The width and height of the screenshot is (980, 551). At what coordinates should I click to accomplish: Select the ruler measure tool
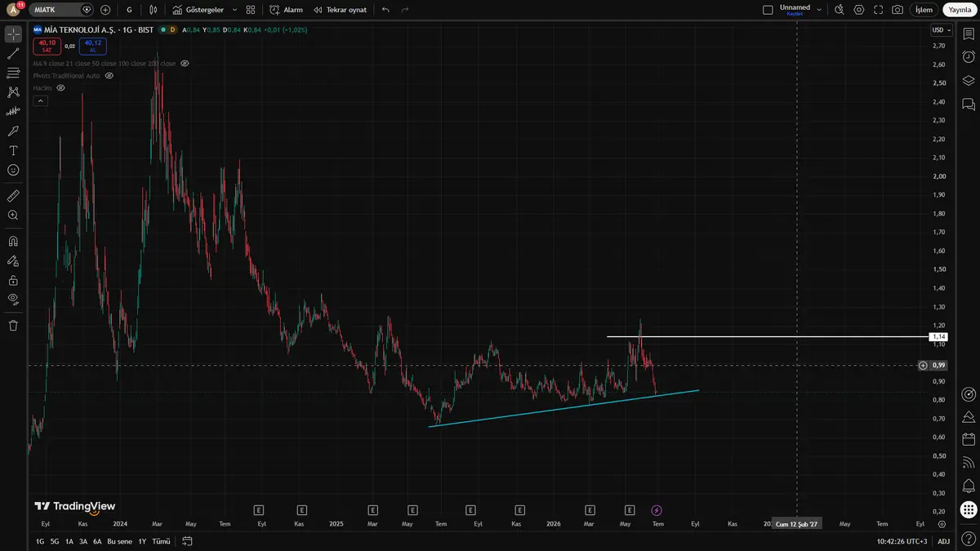13,196
